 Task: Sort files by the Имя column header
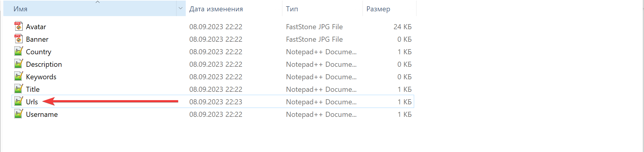click(20, 9)
